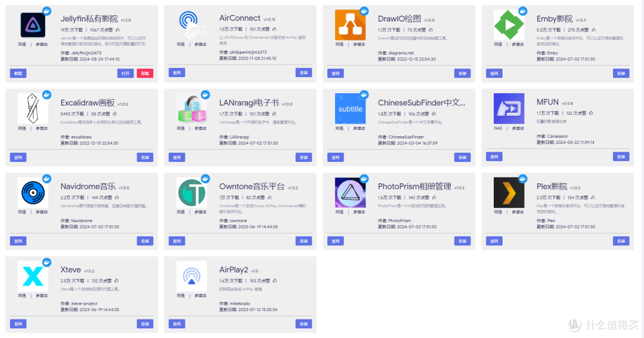This screenshot has width=644, height=338.
Task: Install Excalidraw with the 安装 button
Action: tap(145, 157)
